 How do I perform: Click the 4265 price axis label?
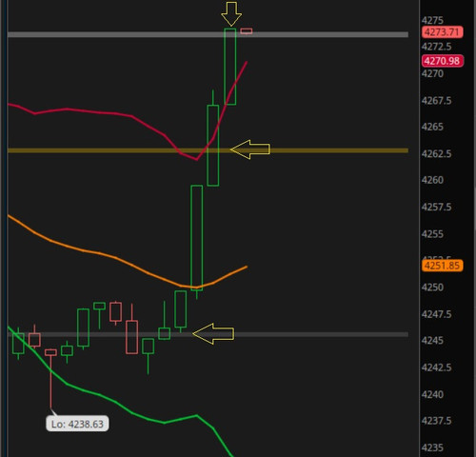[x=432, y=127]
